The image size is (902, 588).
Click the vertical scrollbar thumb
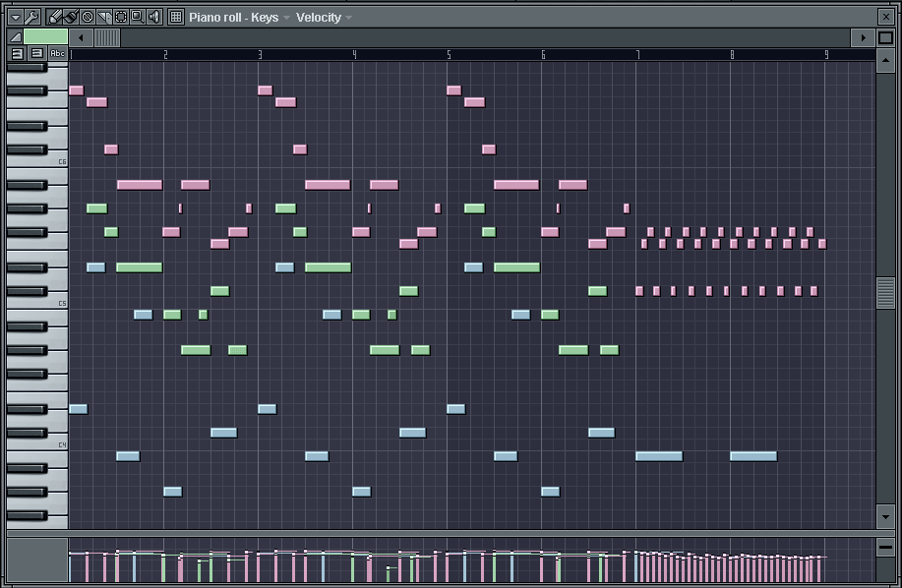point(885,293)
